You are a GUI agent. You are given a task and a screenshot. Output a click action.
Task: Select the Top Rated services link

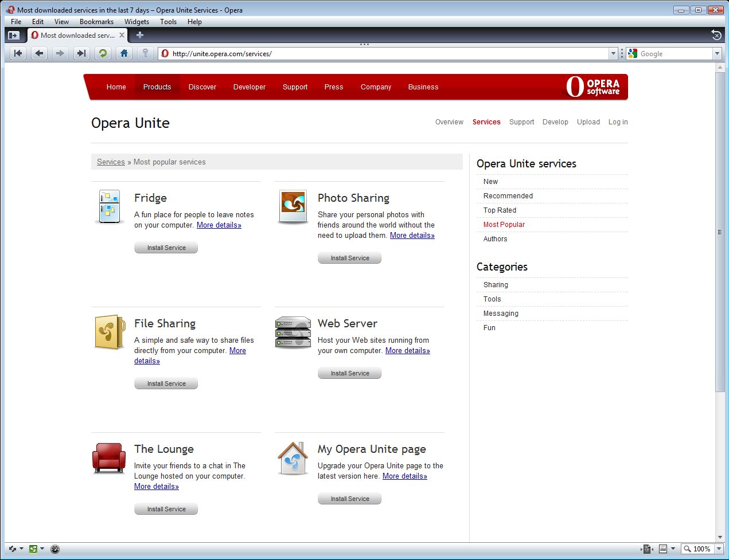(x=500, y=210)
